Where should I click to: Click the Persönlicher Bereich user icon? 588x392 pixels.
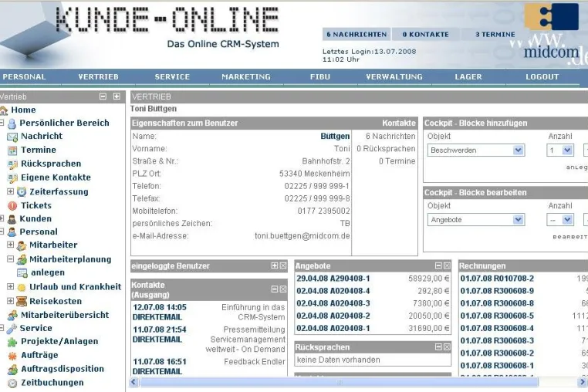(x=12, y=123)
